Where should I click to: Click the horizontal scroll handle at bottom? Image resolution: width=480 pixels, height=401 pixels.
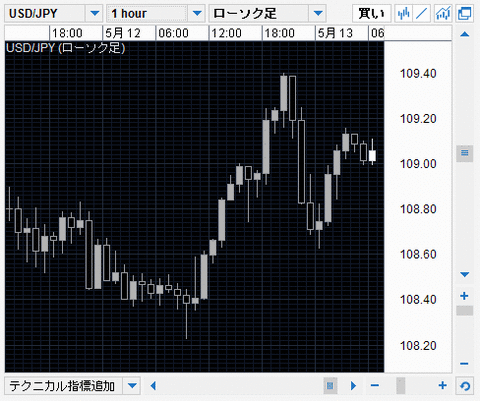tap(330, 386)
